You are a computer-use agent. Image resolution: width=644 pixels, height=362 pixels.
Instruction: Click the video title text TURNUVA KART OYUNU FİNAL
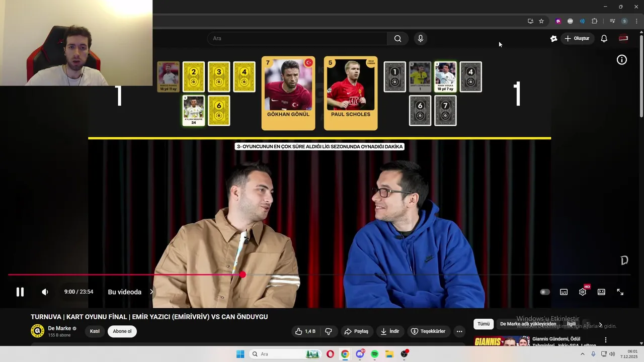[x=149, y=317]
